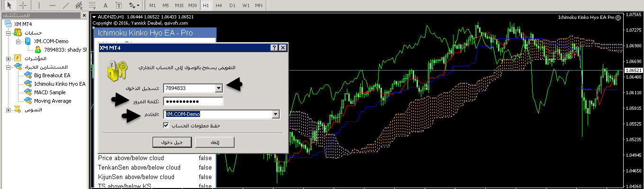Click into the password field
644x189 pixels.
click(x=193, y=101)
